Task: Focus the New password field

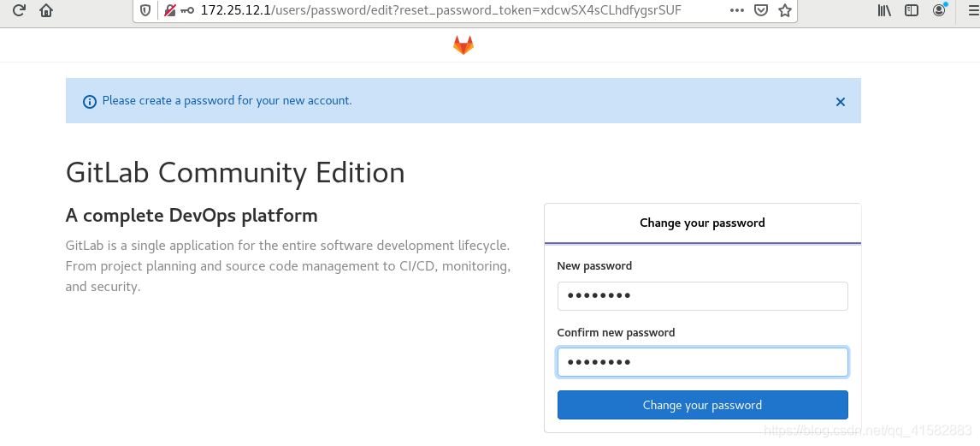Action: click(702, 296)
